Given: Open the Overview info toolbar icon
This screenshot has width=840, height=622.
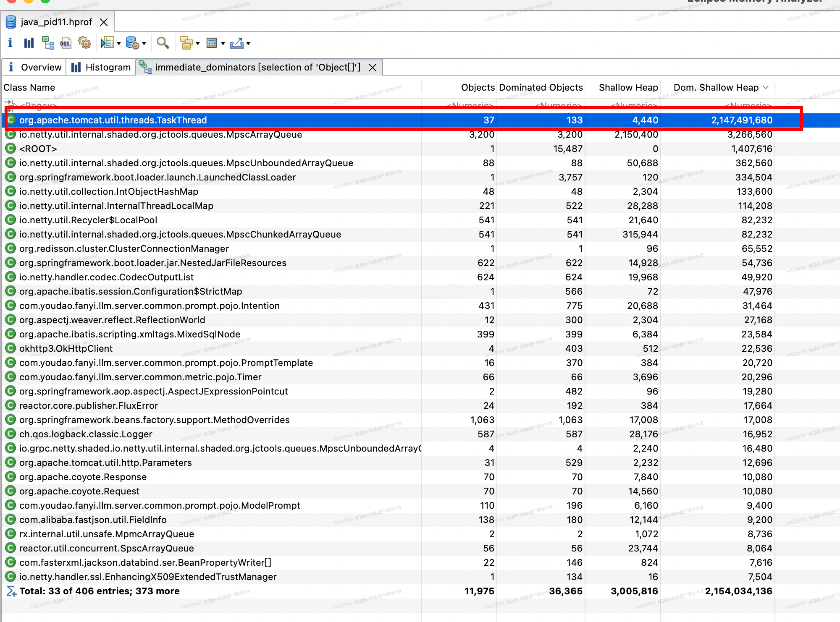Looking at the screenshot, I should (10, 42).
